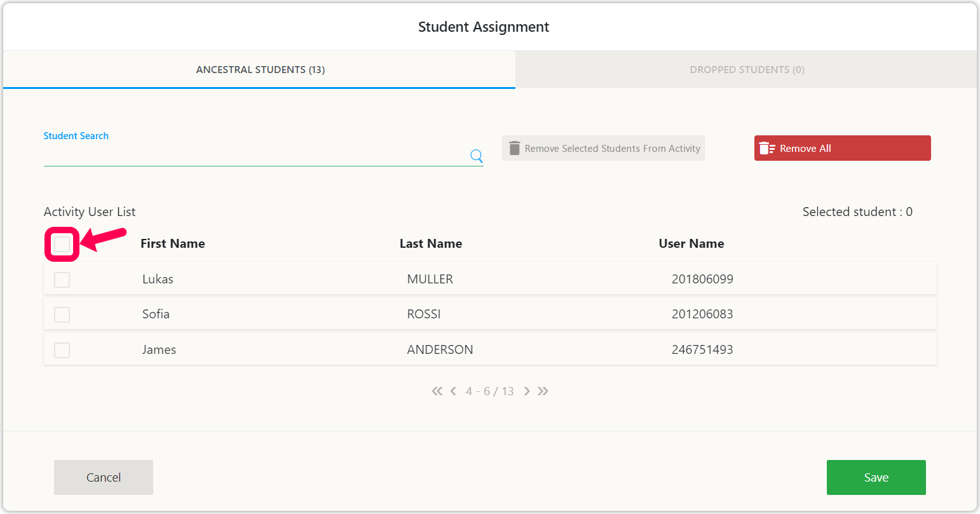Jump to first page of students

pos(437,391)
